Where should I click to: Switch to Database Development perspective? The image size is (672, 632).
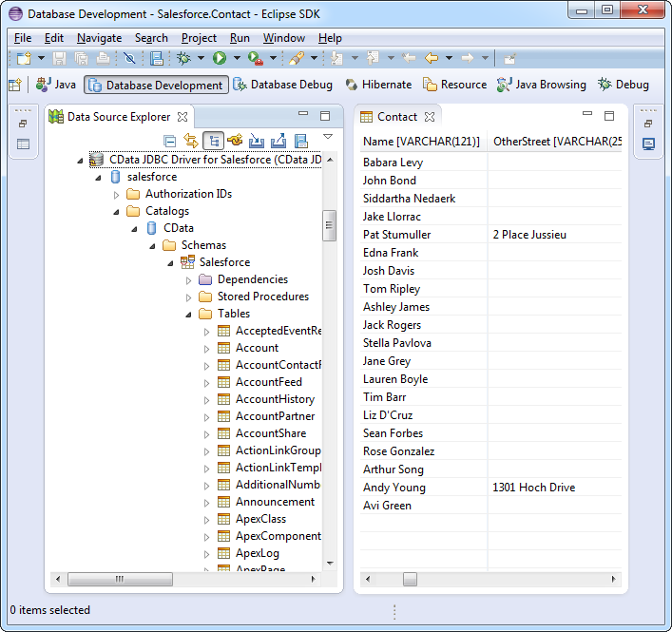(x=156, y=85)
